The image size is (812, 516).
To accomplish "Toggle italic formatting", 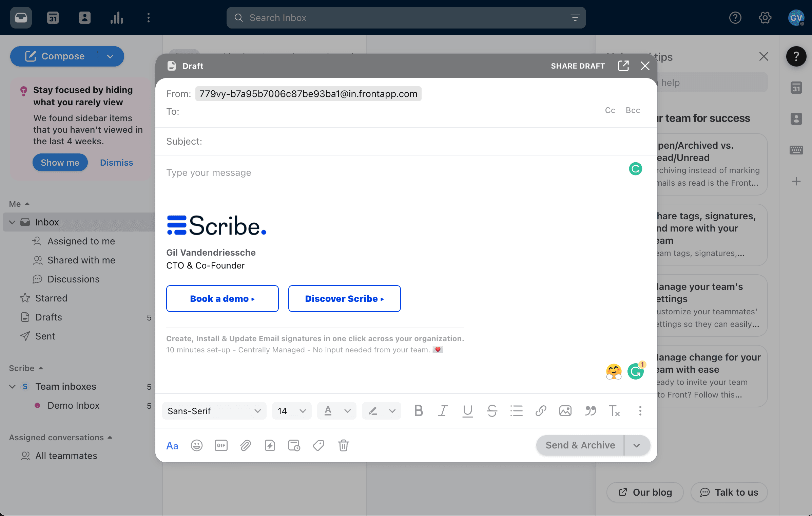I will (443, 411).
